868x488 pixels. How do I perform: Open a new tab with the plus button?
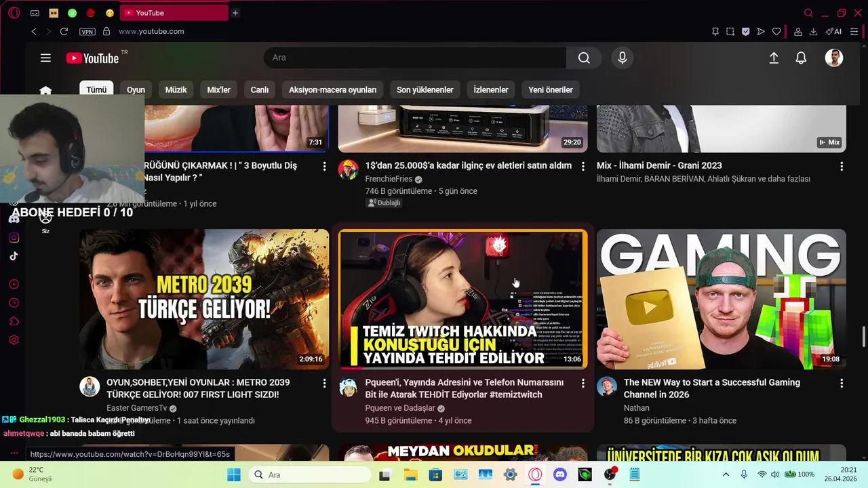click(x=235, y=13)
